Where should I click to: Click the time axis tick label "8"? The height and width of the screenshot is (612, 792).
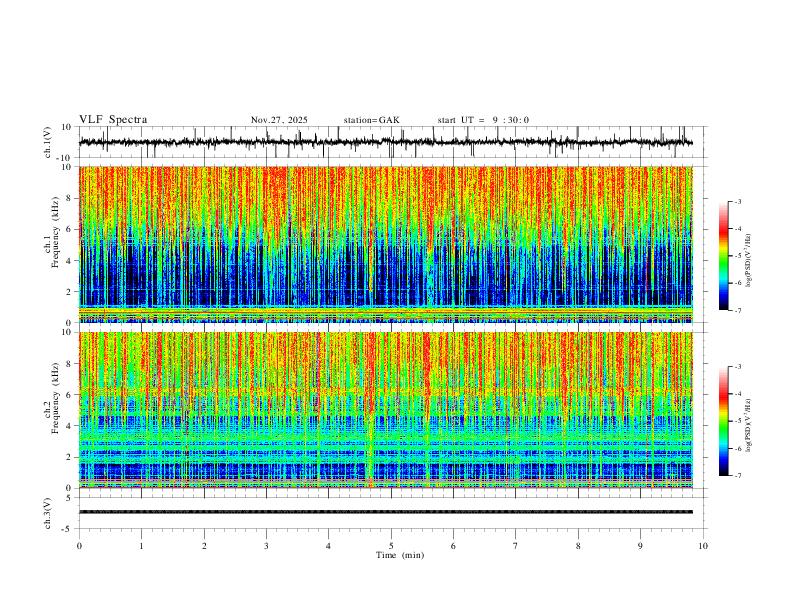pos(578,546)
